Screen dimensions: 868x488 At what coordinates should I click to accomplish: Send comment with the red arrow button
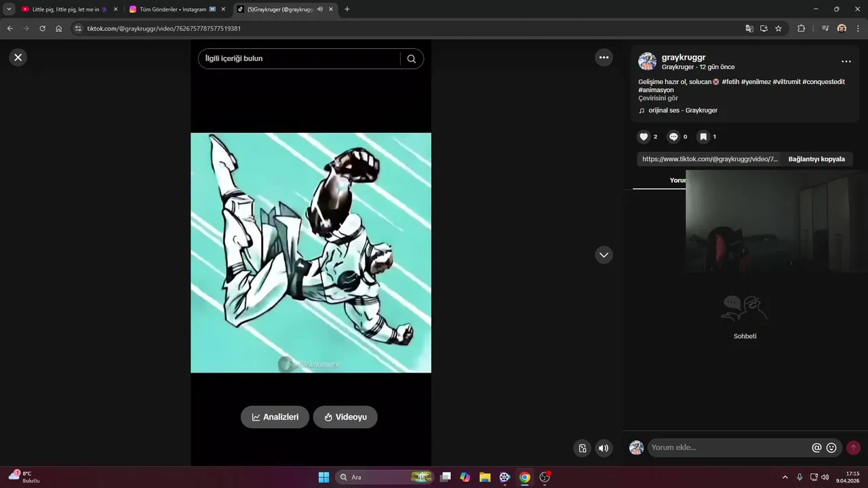853,447
